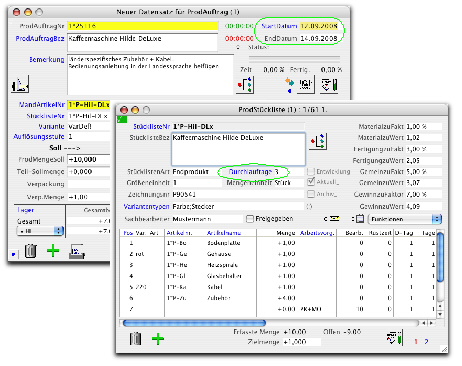Image resolution: width=462 pixels, height=366 pixels.
Task: Click the Zielmenge field
Action: [x=302, y=342]
